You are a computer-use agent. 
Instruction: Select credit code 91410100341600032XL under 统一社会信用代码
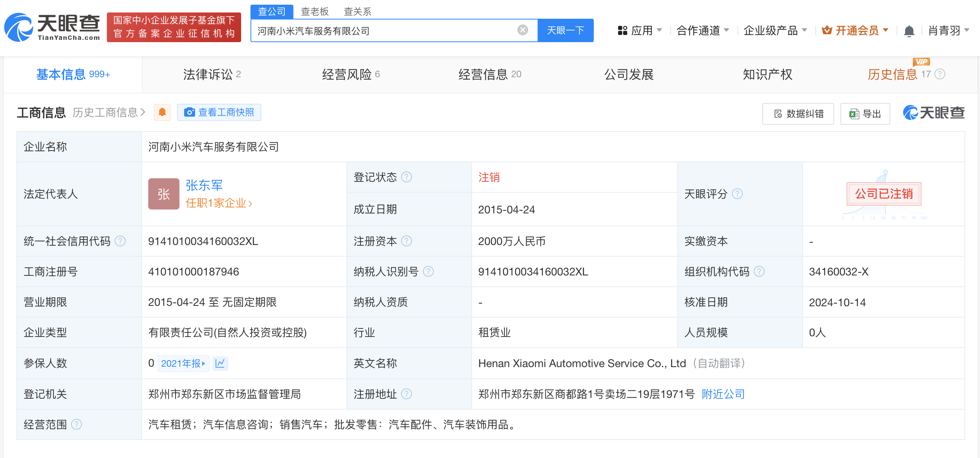203,241
